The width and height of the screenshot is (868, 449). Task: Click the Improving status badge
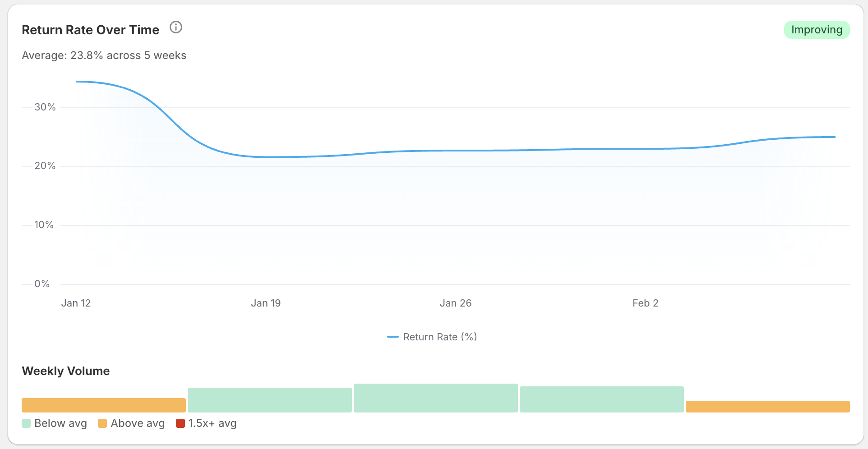(x=817, y=30)
